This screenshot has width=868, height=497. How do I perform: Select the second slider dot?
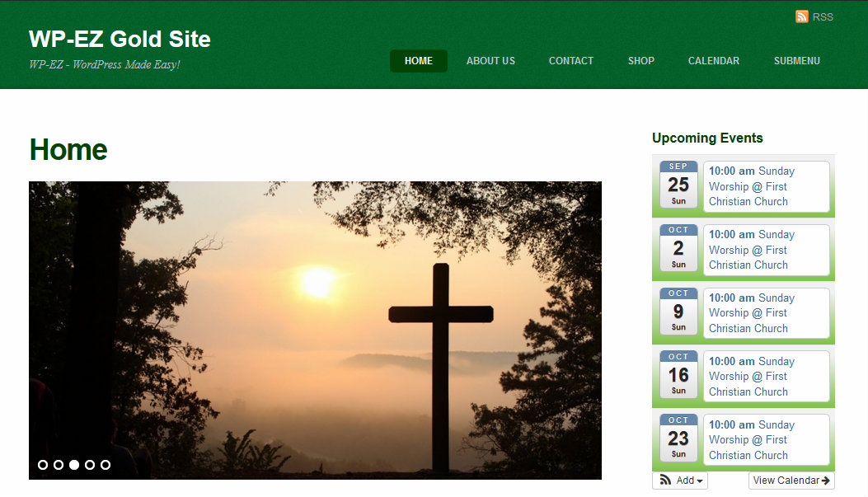pos(59,465)
